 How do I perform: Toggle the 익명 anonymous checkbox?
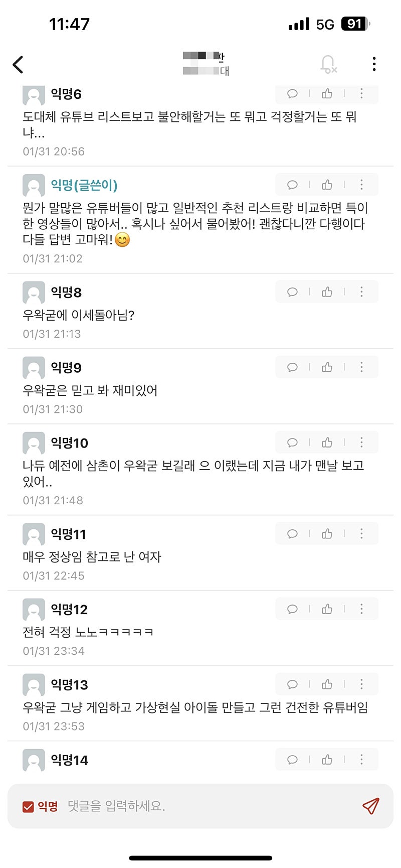[28, 806]
